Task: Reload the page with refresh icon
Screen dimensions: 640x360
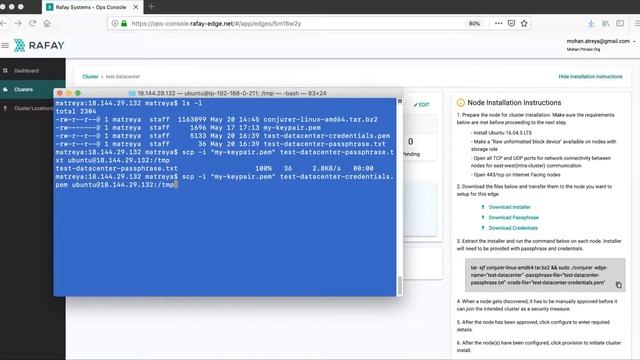Action: [33, 24]
